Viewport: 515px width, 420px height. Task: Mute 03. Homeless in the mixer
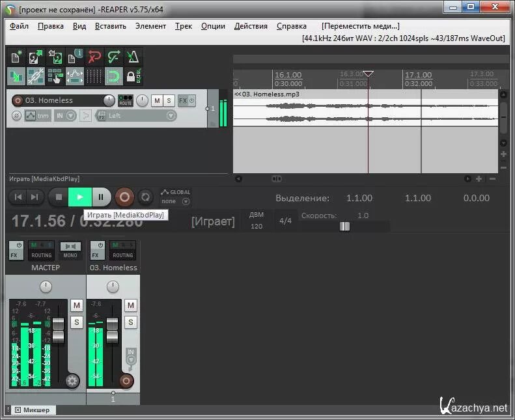click(131, 305)
